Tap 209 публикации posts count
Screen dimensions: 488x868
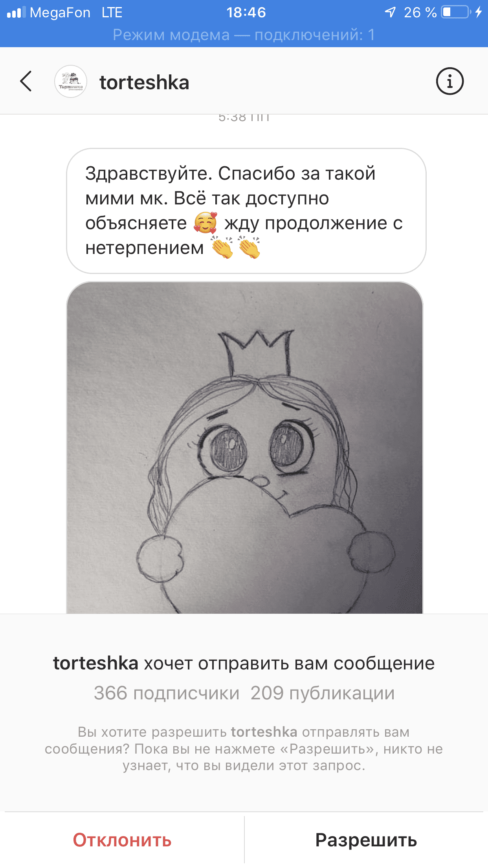[323, 693]
